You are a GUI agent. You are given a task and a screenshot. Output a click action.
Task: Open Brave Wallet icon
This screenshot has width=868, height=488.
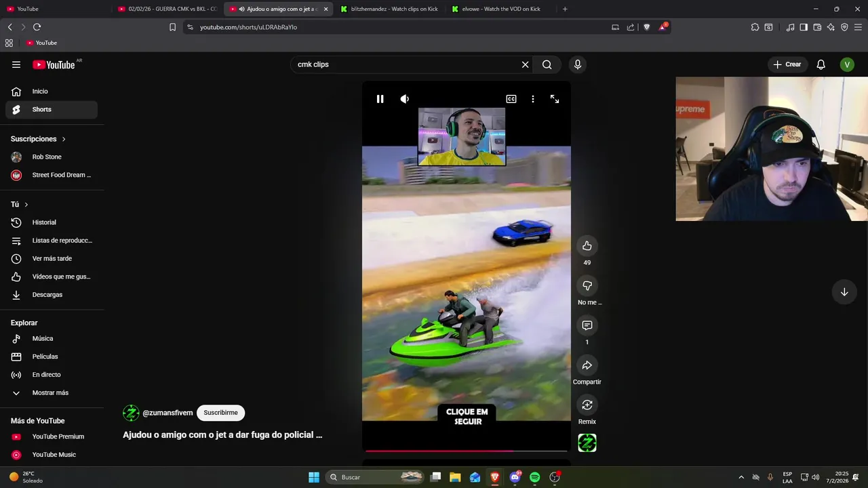(x=817, y=27)
